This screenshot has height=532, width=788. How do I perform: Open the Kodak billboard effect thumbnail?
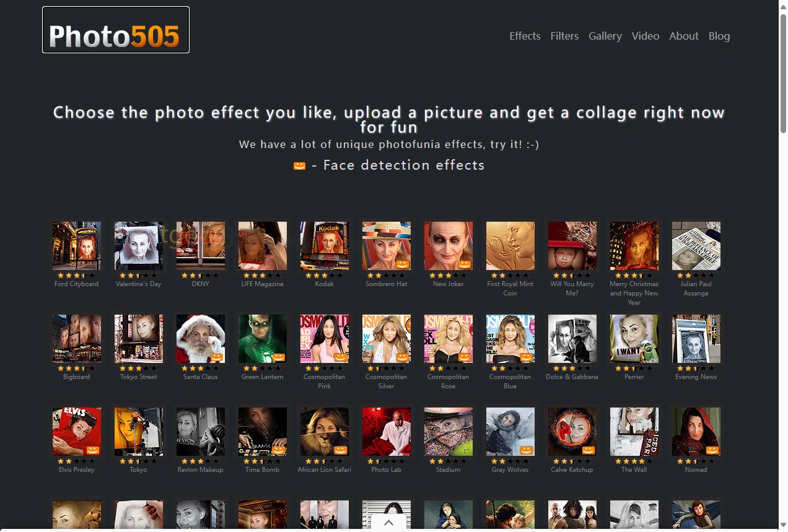point(325,245)
